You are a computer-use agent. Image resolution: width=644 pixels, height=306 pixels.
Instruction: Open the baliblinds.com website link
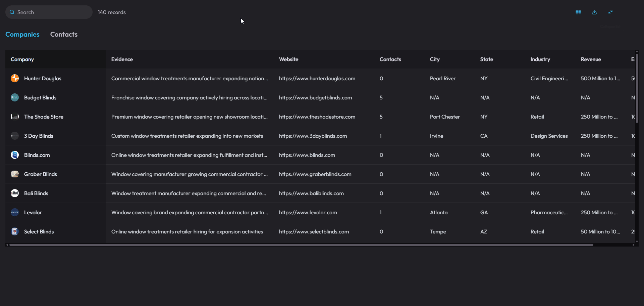(x=311, y=193)
